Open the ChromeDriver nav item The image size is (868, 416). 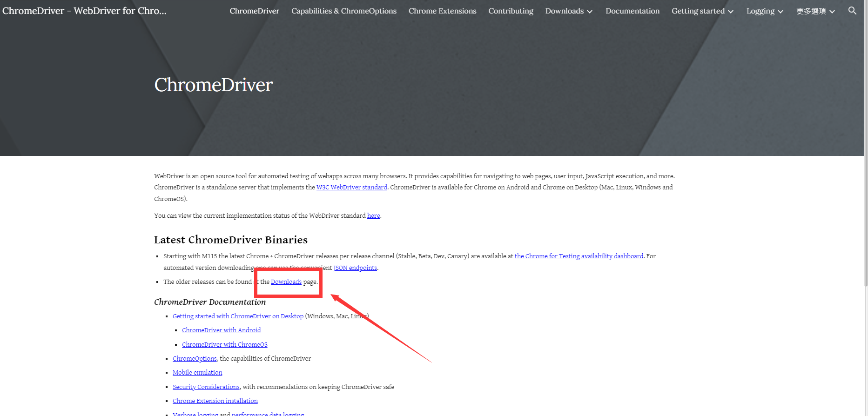point(255,11)
